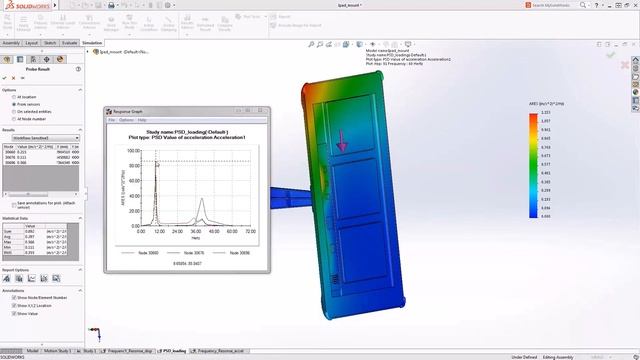Open the Options gear icon in quick toolbar
640x360 pixels.
(168, 5)
